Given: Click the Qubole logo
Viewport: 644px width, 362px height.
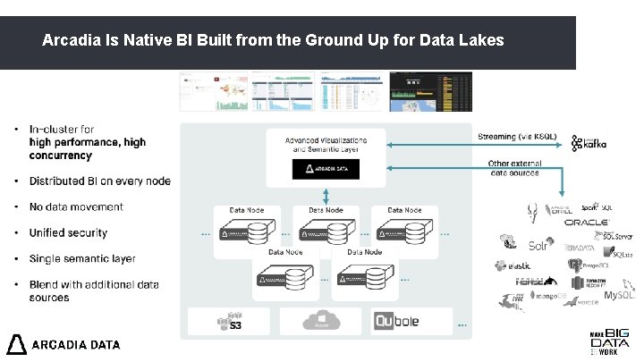Looking at the screenshot, I should coord(396,321).
